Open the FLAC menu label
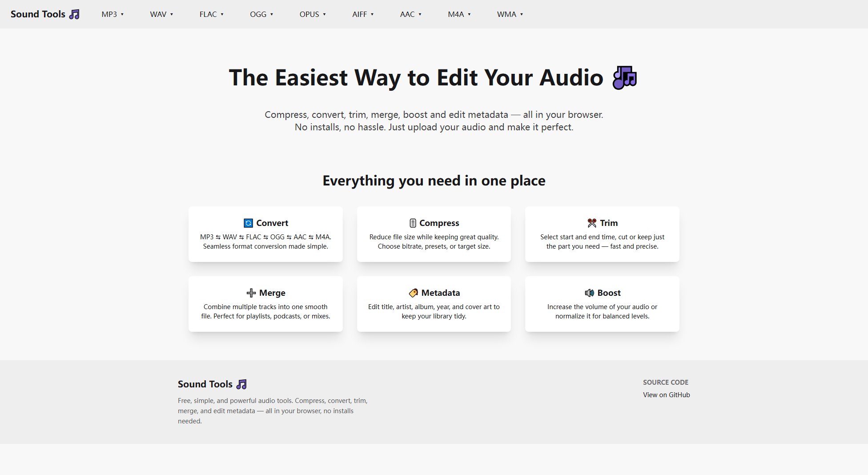The image size is (868, 475). tap(208, 14)
